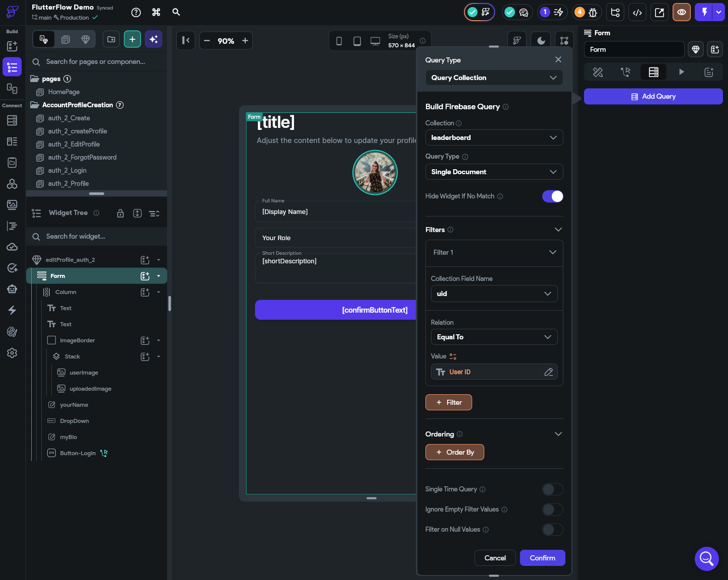Click the widget tree panel scrollbar

click(170, 304)
